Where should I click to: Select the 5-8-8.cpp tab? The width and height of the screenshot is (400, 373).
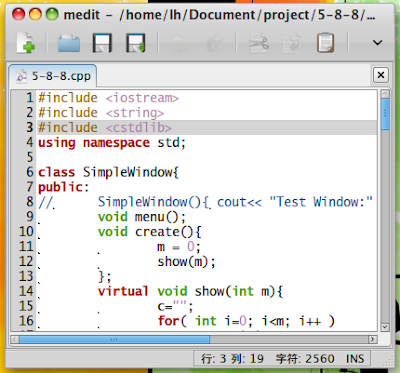tap(53, 76)
